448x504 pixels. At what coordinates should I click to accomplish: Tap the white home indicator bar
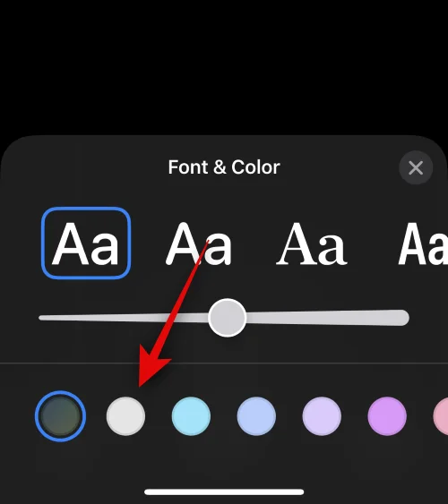tap(224, 491)
